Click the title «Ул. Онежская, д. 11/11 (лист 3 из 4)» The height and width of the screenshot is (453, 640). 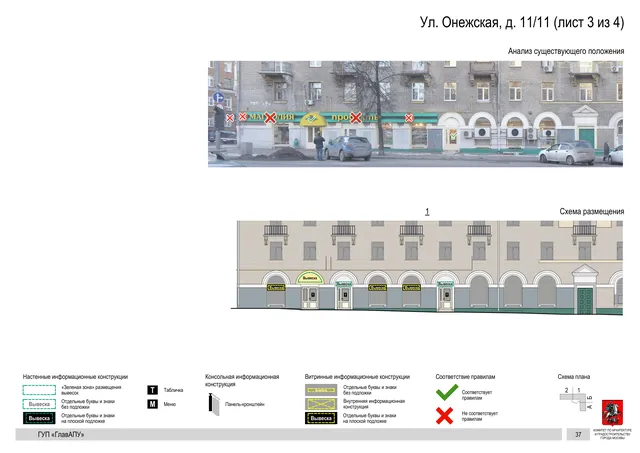(522, 22)
